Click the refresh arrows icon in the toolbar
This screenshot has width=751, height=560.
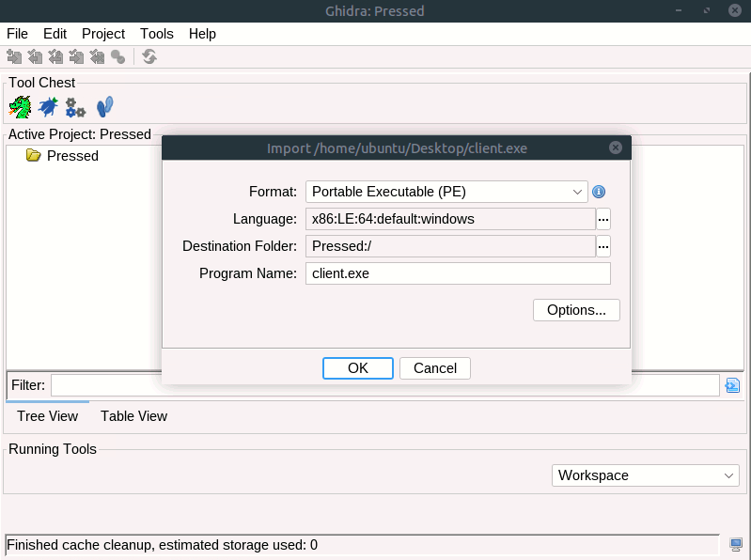tap(149, 57)
